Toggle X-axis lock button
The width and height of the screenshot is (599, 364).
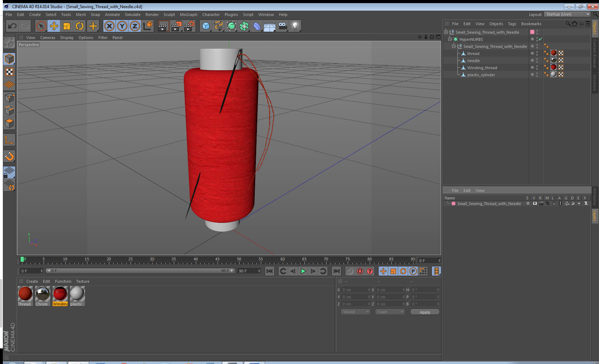click(109, 26)
